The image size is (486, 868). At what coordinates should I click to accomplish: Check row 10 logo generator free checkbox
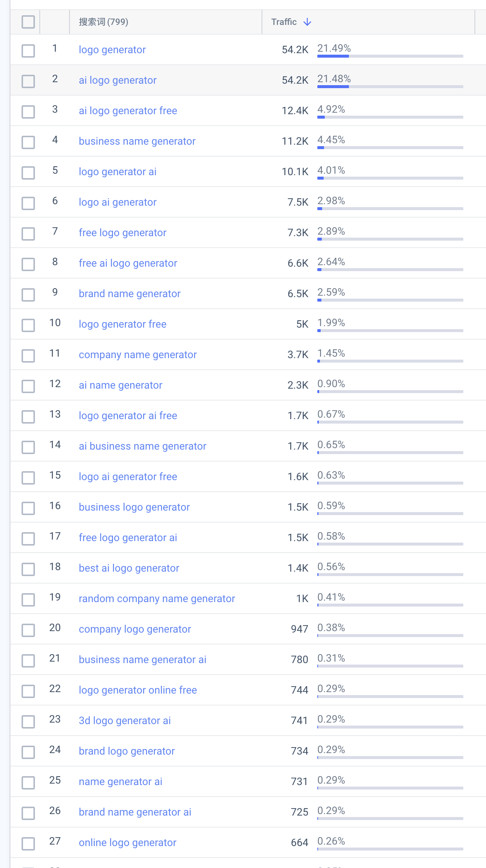[x=28, y=325]
